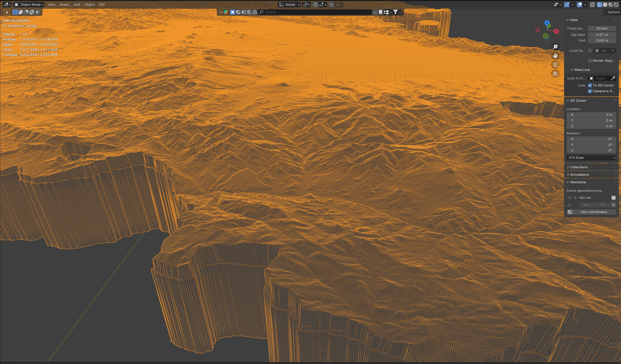This screenshot has width=621, height=364.
Task: Switch perspective/orthographic with the grid icon
Action: coord(555,74)
